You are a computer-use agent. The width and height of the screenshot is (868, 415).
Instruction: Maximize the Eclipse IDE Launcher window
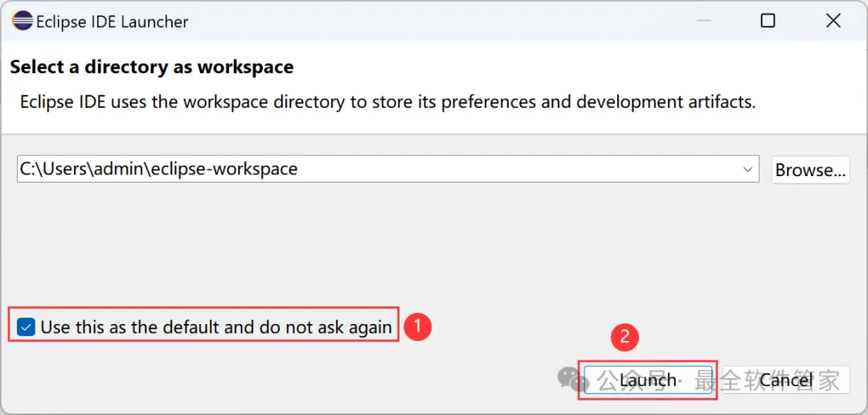tap(768, 21)
